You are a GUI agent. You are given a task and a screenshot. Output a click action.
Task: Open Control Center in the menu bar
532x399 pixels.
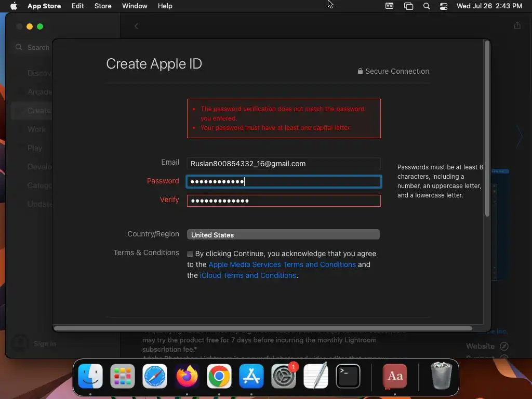[x=444, y=6]
